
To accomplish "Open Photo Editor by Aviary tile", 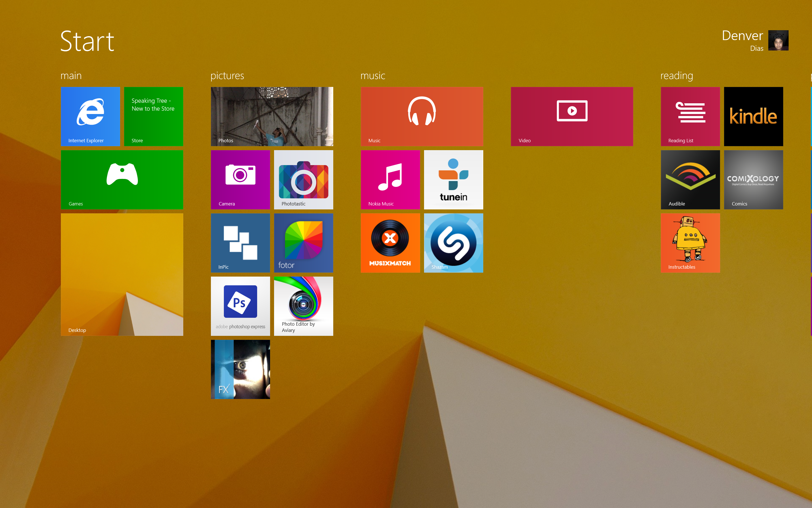I will click(303, 306).
